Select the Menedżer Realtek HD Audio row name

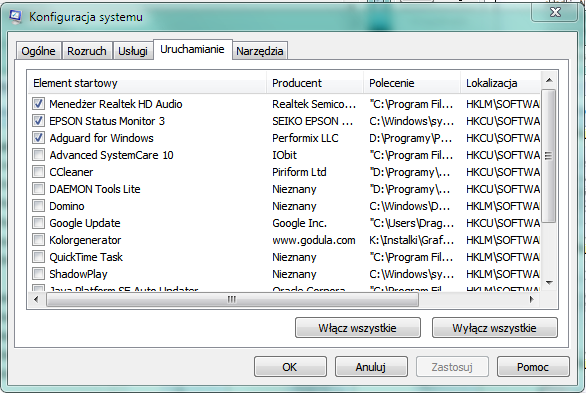pos(116,104)
